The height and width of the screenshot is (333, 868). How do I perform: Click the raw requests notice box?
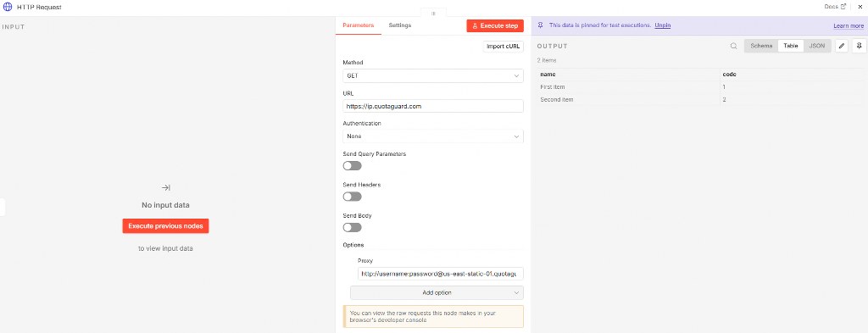(433, 316)
